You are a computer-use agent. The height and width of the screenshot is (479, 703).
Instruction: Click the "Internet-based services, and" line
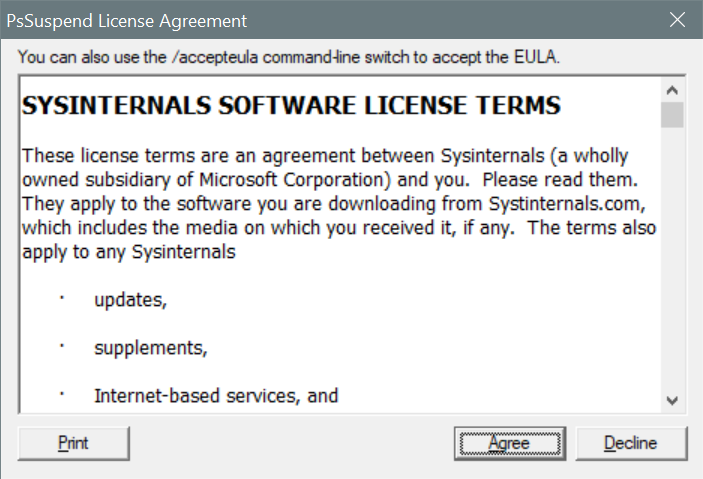coord(216,396)
